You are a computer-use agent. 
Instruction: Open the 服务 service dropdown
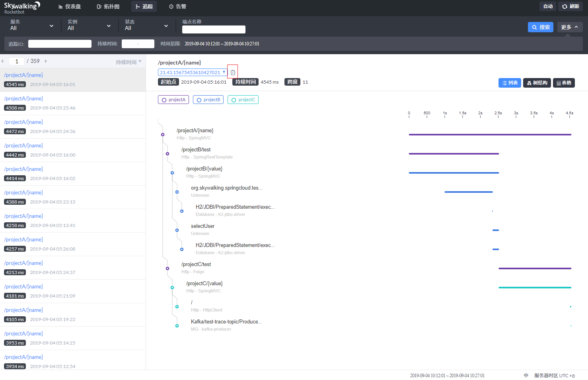pyautogui.click(x=32, y=25)
